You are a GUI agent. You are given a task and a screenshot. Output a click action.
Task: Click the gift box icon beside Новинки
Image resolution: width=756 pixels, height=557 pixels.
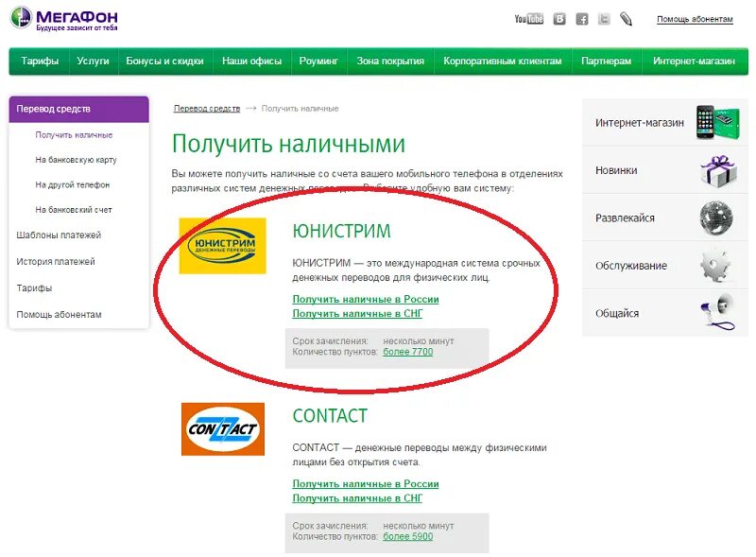tap(718, 171)
